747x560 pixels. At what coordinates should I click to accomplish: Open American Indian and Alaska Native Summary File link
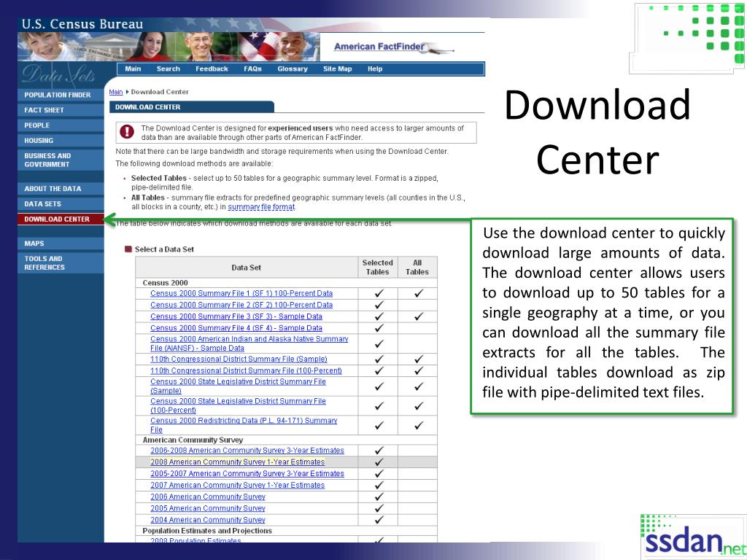point(249,343)
